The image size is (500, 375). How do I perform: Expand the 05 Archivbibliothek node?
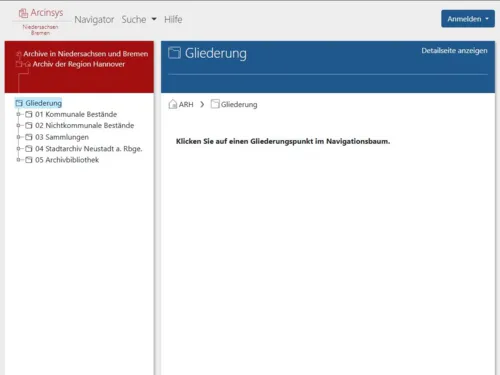point(18,160)
